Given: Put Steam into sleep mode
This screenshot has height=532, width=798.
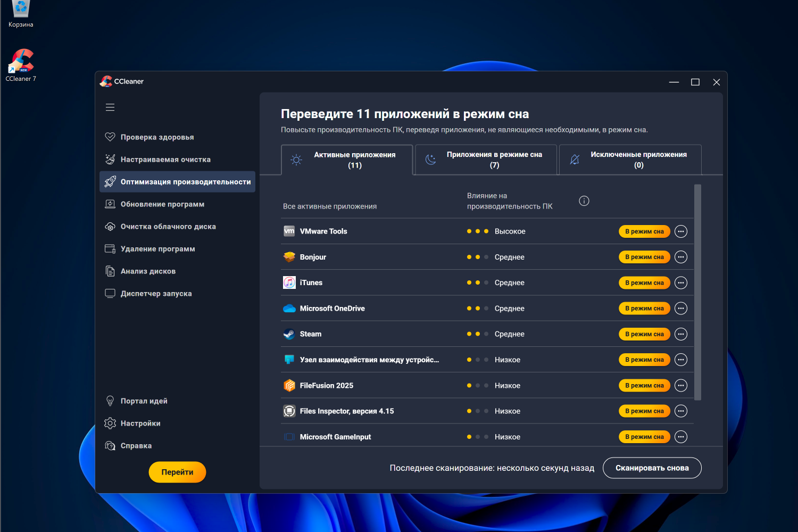Looking at the screenshot, I should pyautogui.click(x=644, y=334).
